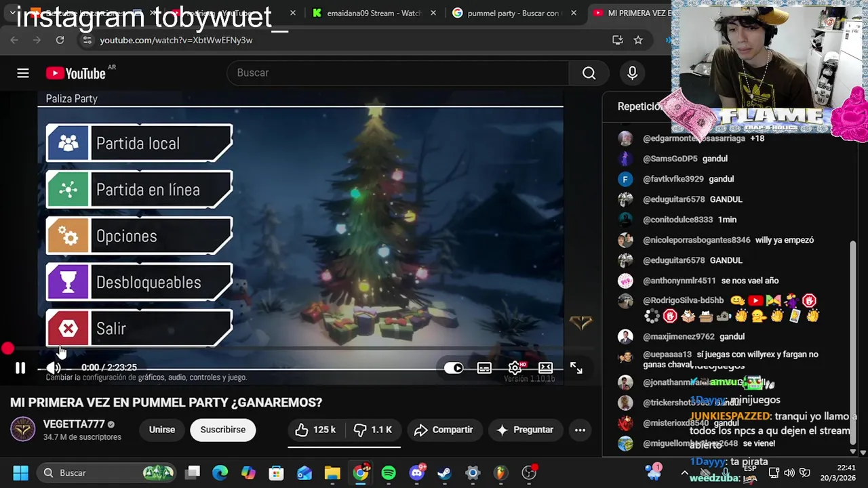868x488 pixels.
Task: Open Task View on the taskbar
Action: point(193,472)
